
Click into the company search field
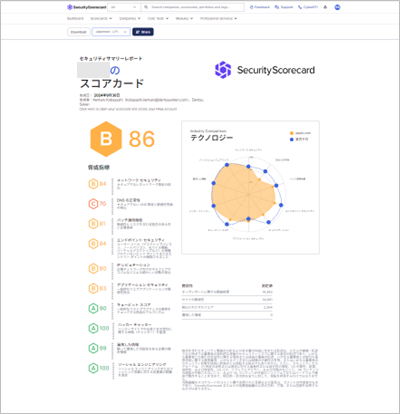pyautogui.click(x=196, y=7)
